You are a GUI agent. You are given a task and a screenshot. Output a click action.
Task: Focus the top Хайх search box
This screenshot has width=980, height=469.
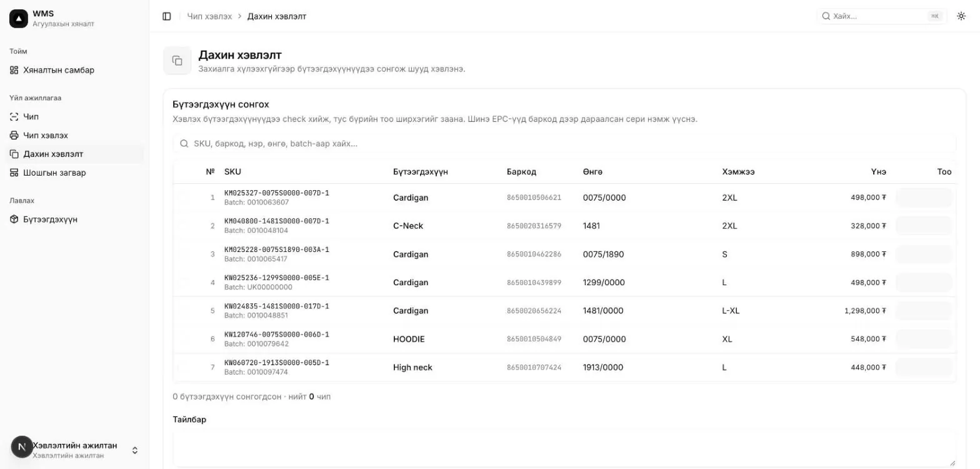point(882,16)
